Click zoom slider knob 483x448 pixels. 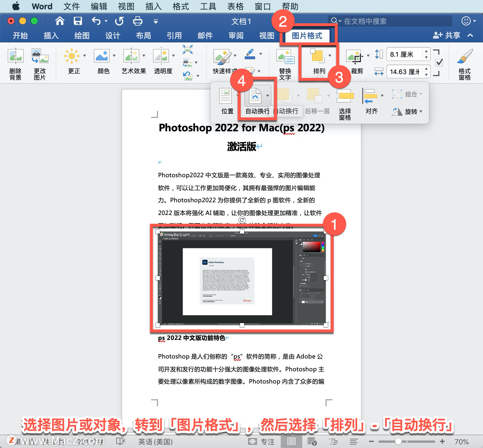pyautogui.click(x=398, y=441)
